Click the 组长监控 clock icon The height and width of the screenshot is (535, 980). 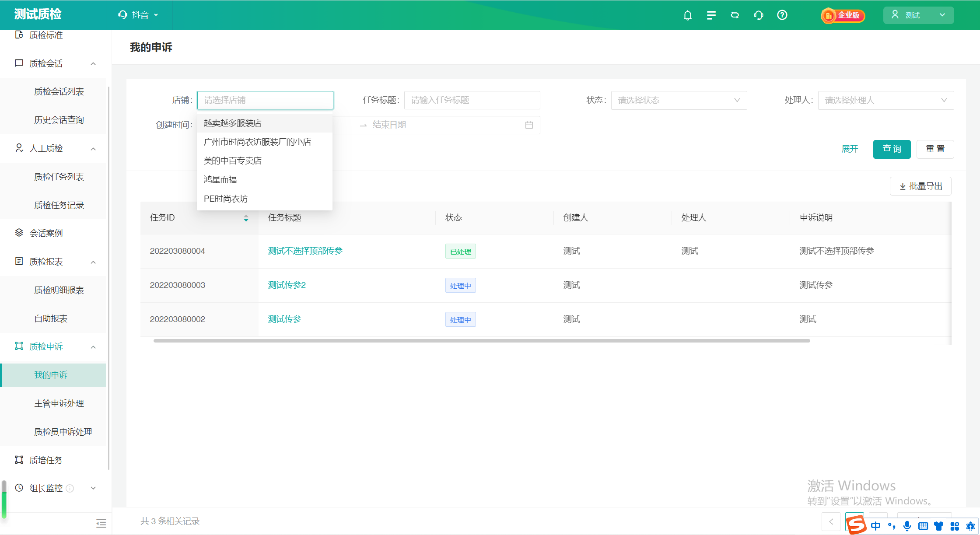coord(19,488)
